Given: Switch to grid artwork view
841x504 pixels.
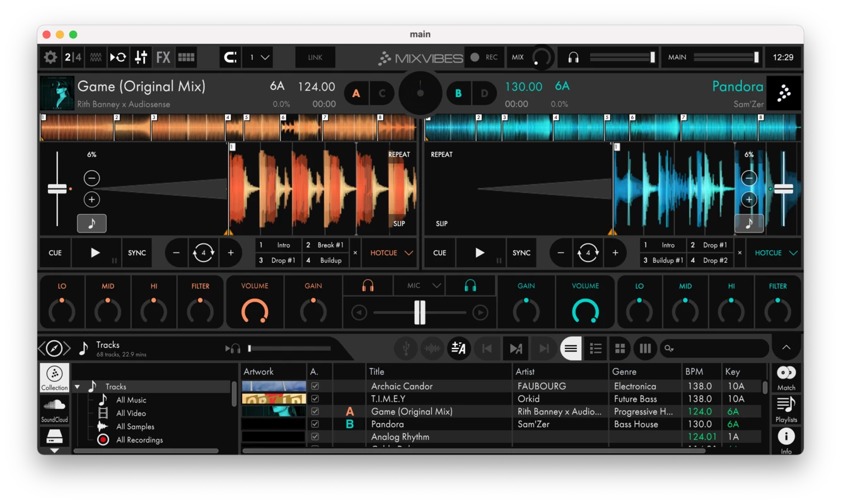Looking at the screenshot, I should pos(620,348).
